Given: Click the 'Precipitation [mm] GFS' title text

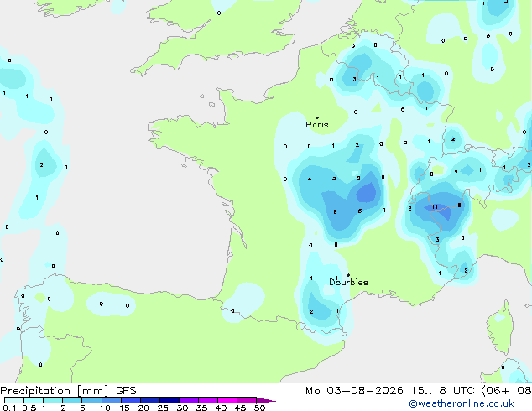Looking at the screenshot, I should pos(68,391).
